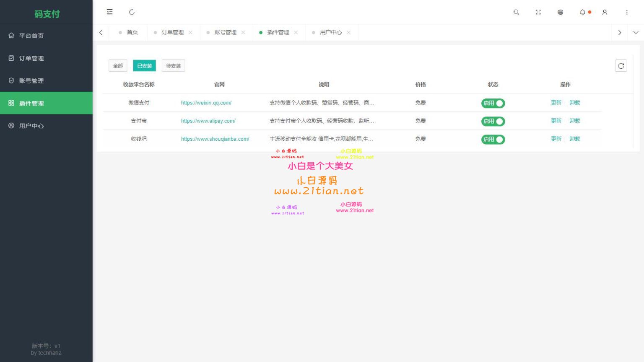This screenshot has width=644, height=362.
Task: Click the 收款平台名称 column header
Action: 139,84
